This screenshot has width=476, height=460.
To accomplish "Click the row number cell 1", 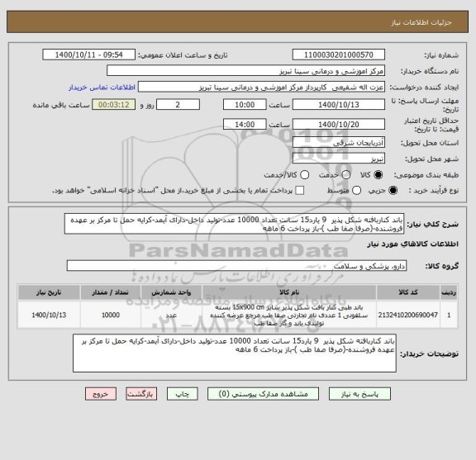I will (x=449, y=315).
